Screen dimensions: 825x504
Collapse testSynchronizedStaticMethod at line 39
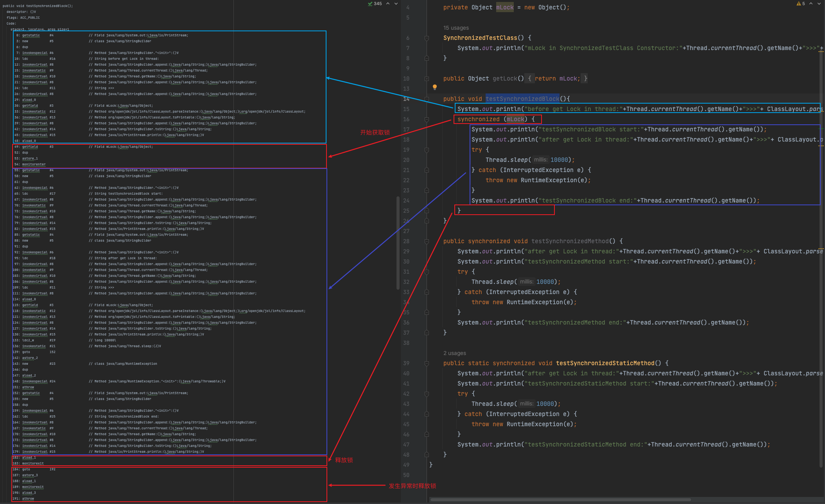point(427,363)
